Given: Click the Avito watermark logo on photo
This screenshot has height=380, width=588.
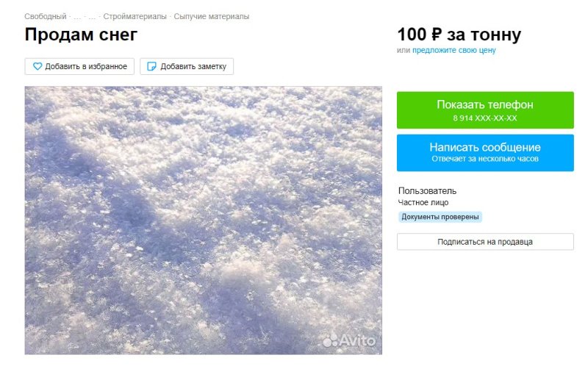Looking at the screenshot, I should pyautogui.click(x=349, y=340).
